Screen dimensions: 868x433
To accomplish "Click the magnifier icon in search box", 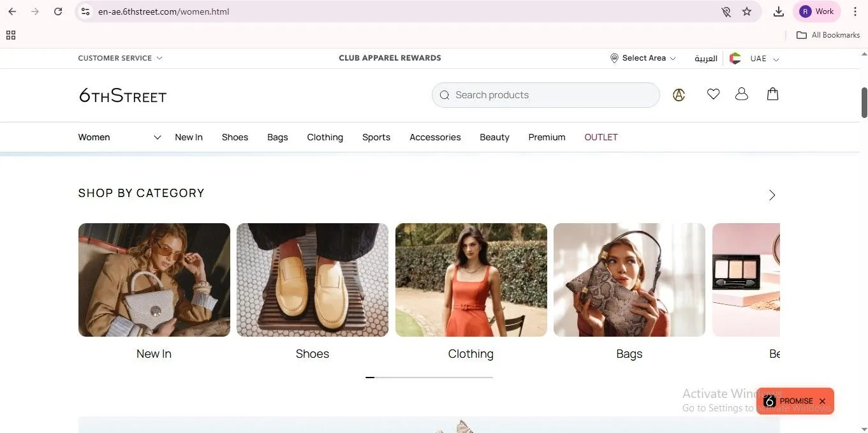I will pos(445,95).
